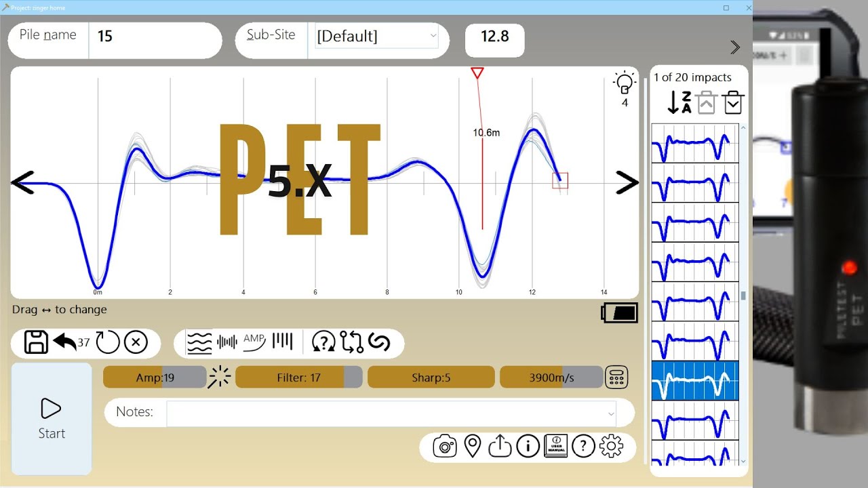The height and width of the screenshot is (488, 868).
Task: Click the battery status indicator
Action: coord(619,313)
